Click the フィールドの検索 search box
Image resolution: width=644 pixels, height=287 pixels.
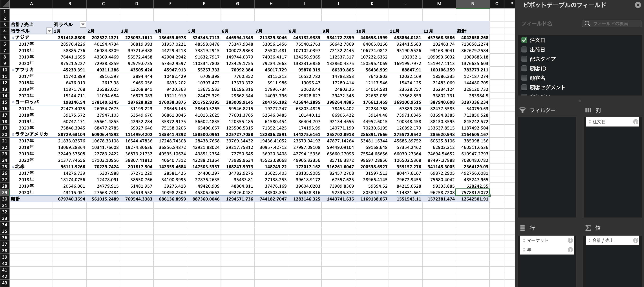pos(612,23)
